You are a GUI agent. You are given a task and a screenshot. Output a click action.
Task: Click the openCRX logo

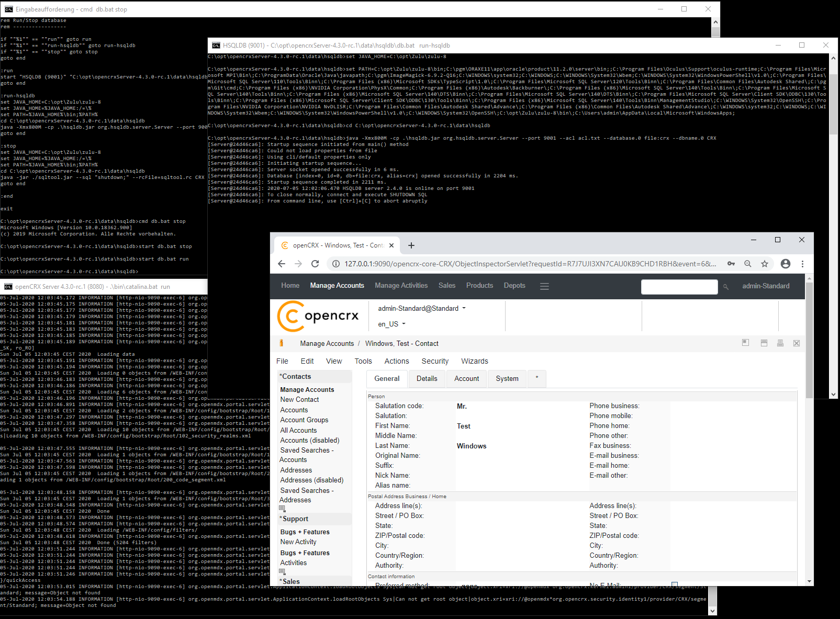pos(319,316)
